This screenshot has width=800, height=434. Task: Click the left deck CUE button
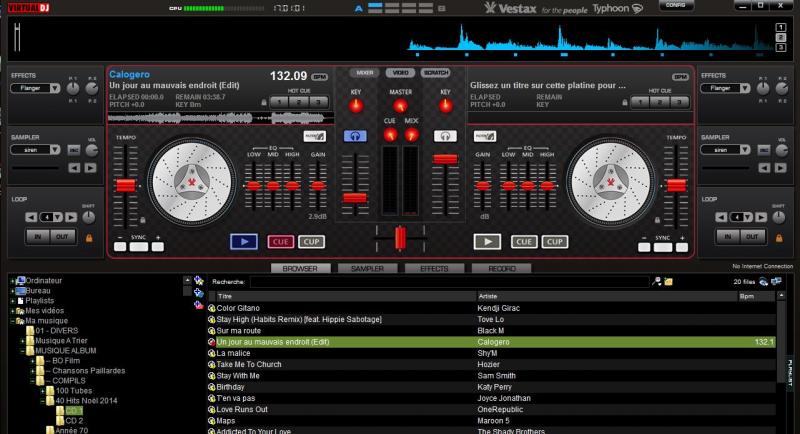click(x=281, y=242)
